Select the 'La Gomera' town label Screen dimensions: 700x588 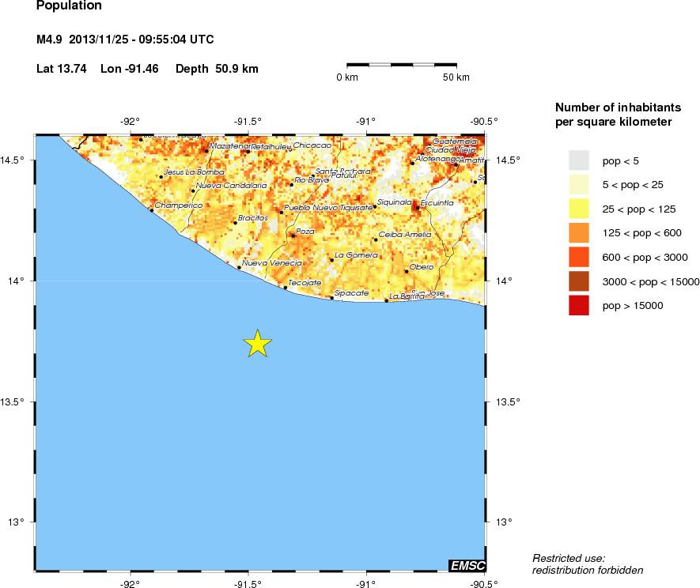[356, 255]
